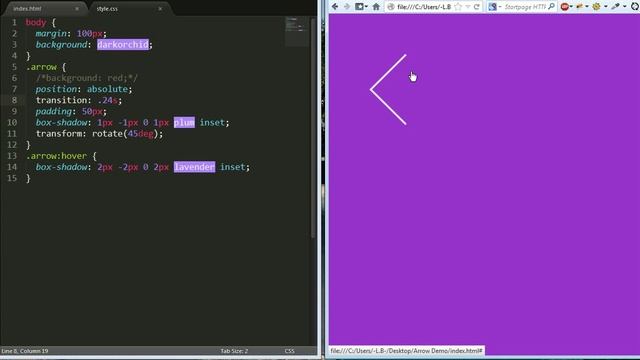Open the search engine selector dropdown
The width and height of the screenshot is (640, 360).
point(495,7)
